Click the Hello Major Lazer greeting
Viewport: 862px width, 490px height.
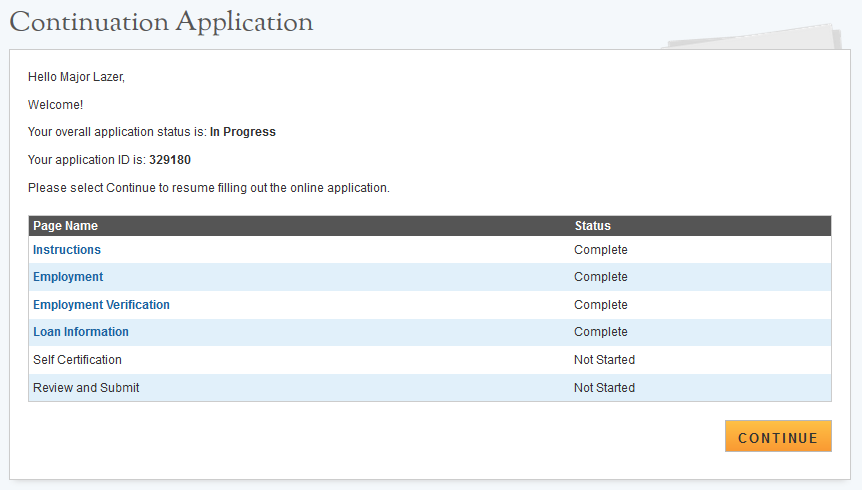(x=76, y=77)
